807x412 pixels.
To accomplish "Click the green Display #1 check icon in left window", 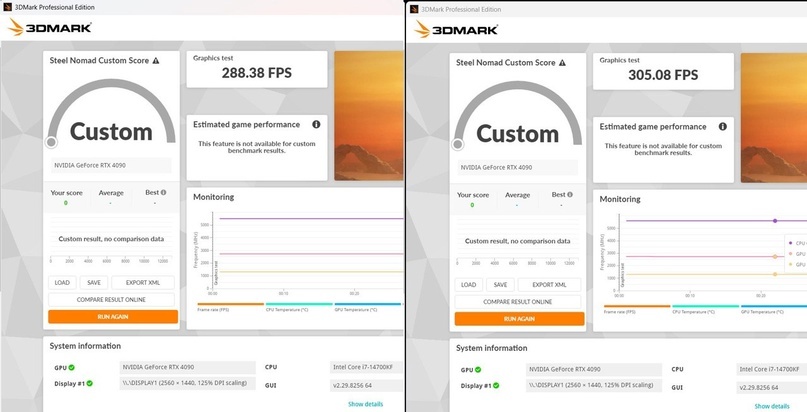I will coord(90,383).
